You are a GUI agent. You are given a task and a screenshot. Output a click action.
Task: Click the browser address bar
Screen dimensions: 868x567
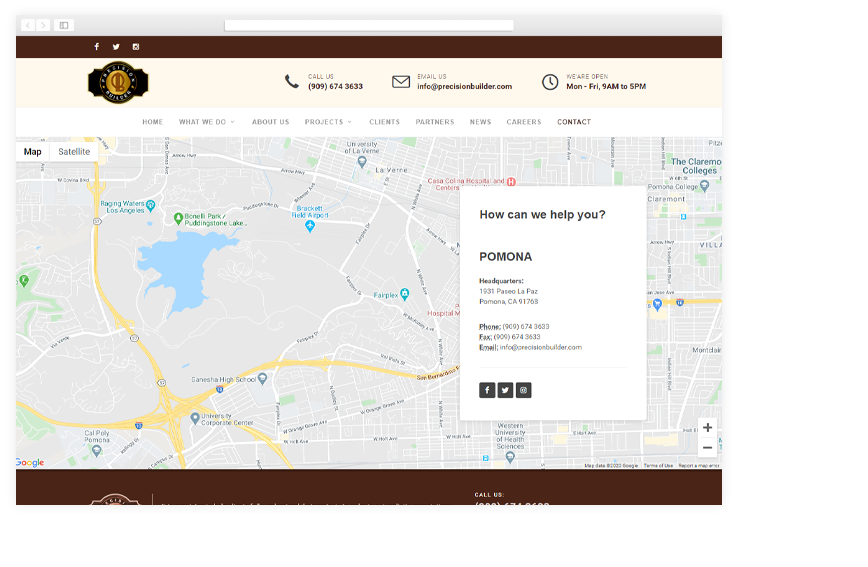(x=369, y=25)
